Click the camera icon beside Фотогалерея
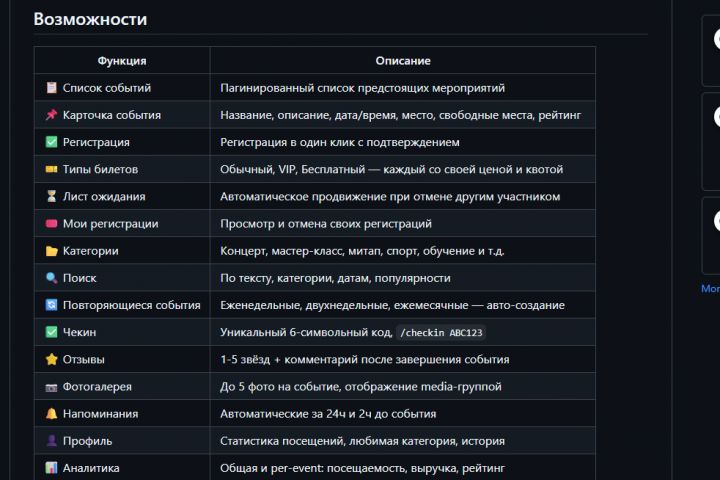The width and height of the screenshot is (720, 480). pyautogui.click(x=51, y=386)
